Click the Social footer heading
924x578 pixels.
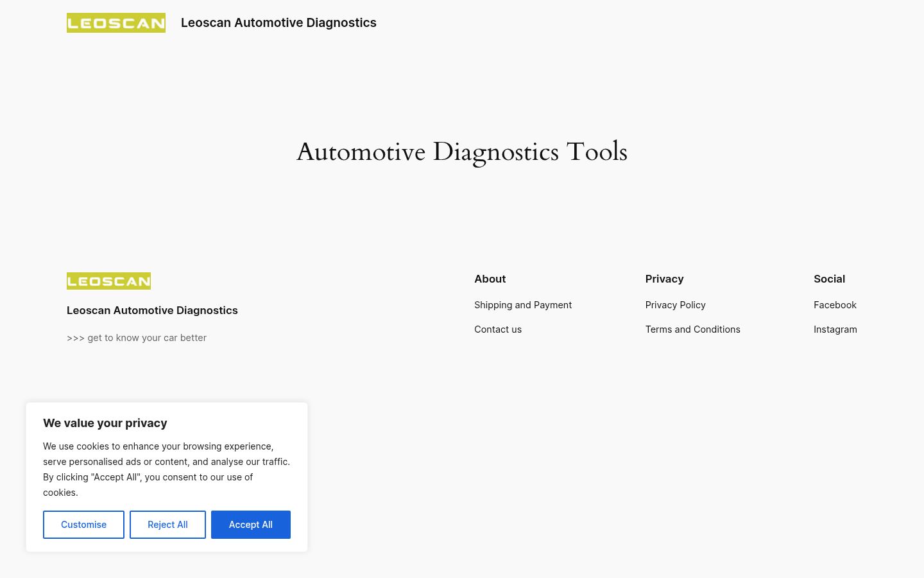click(x=829, y=279)
